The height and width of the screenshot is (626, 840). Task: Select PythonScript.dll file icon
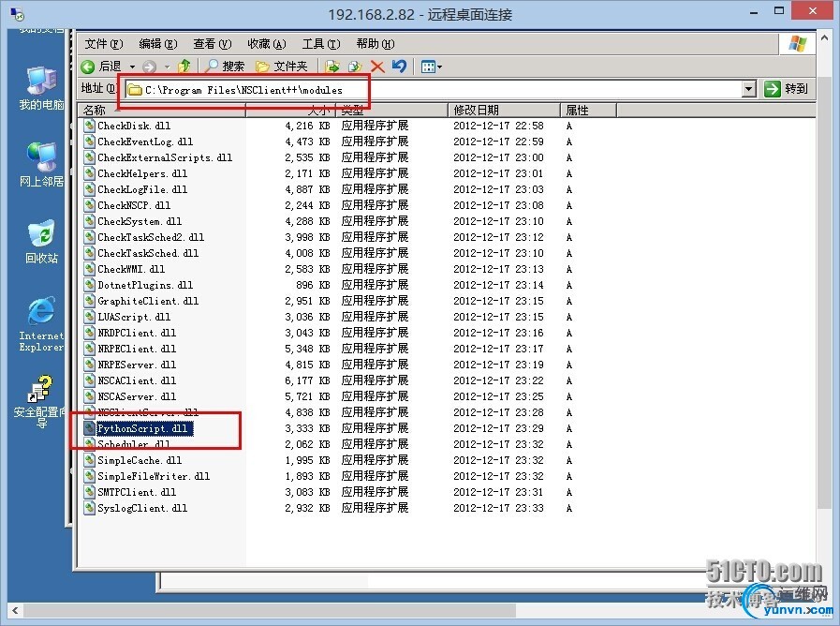(90, 428)
